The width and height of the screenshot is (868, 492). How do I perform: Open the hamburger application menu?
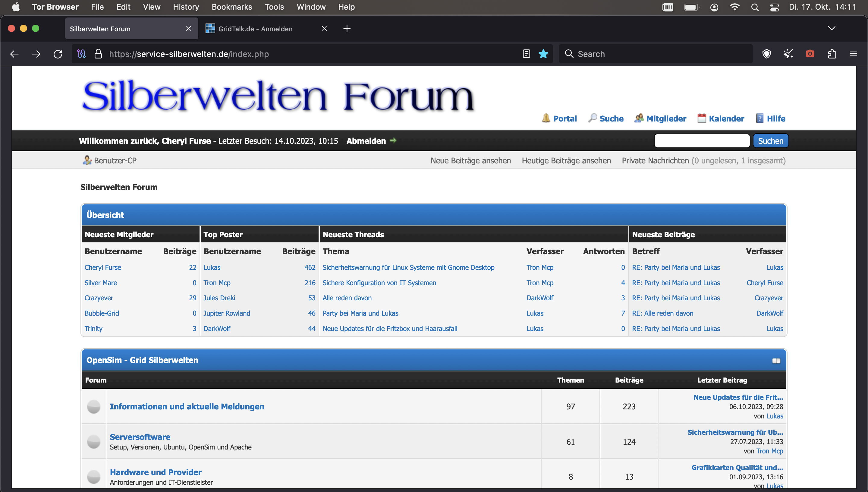coord(853,54)
